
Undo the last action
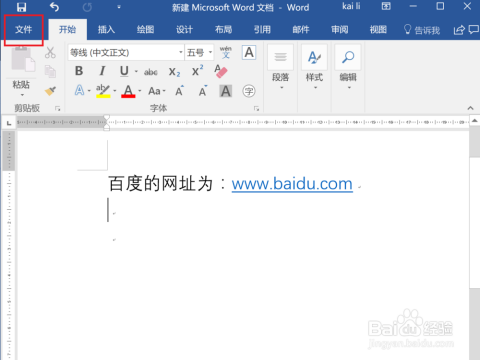(x=54, y=7)
